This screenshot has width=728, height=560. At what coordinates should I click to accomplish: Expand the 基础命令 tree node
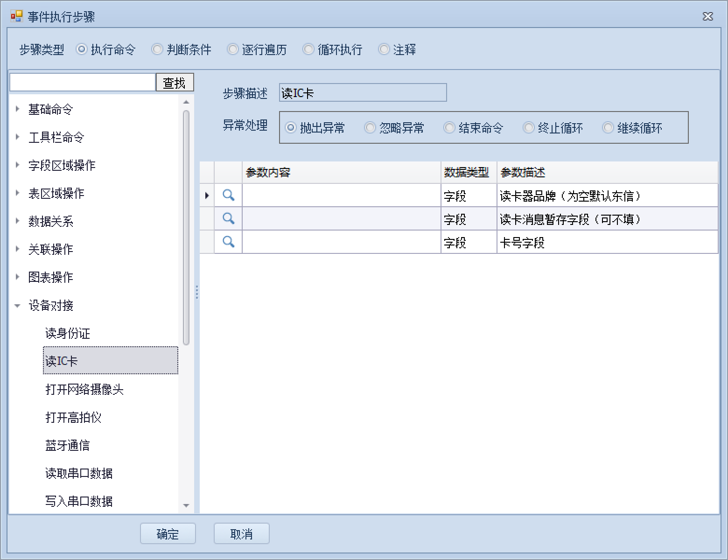click(18, 109)
